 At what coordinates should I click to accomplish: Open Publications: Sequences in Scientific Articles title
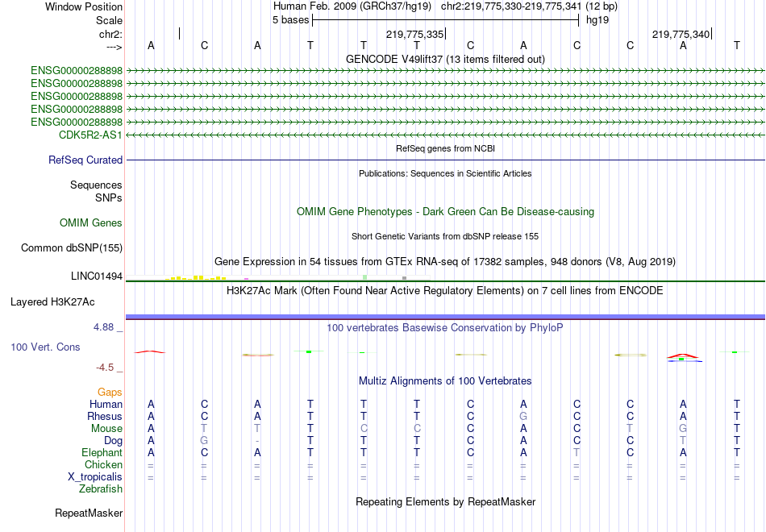[445, 173]
